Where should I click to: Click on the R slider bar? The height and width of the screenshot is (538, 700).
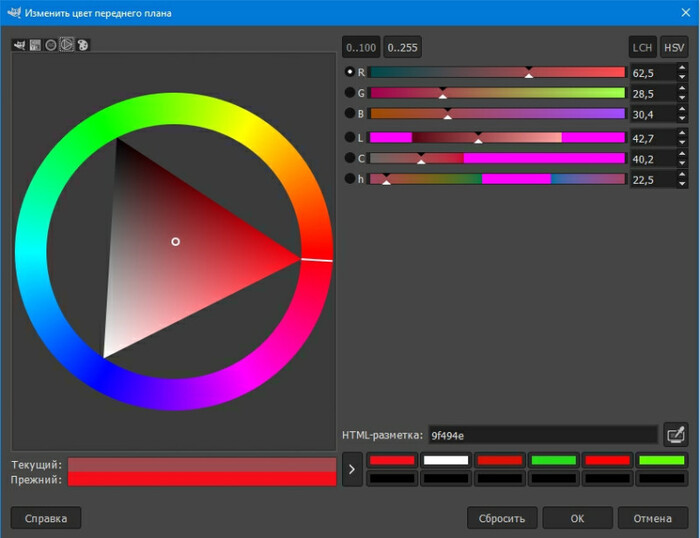click(497, 72)
